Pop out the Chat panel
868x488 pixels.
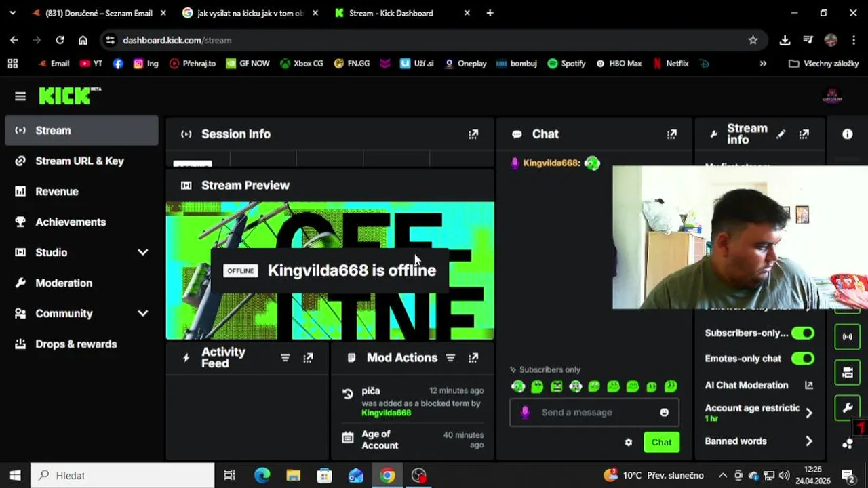671,134
